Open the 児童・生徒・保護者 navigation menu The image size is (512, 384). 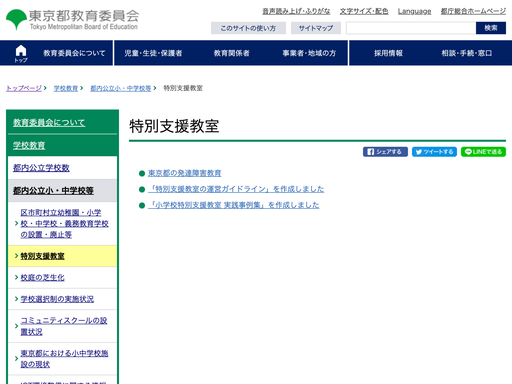point(153,53)
